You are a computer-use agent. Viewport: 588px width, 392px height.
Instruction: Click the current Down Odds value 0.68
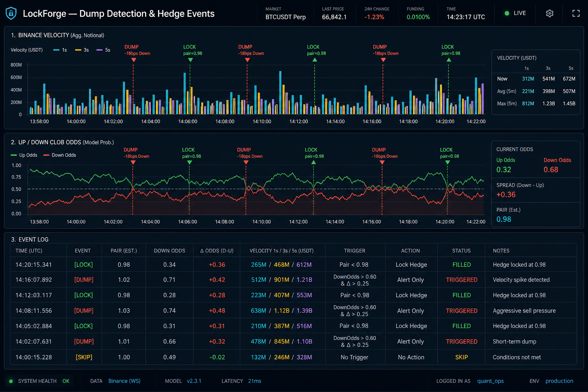pyautogui.click(x=551, y=170)
